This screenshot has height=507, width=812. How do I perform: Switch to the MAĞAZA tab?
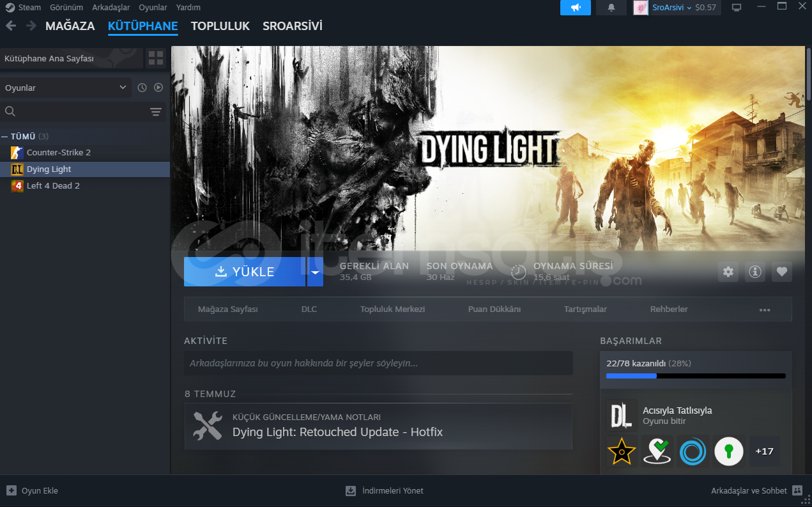point(70,26)
